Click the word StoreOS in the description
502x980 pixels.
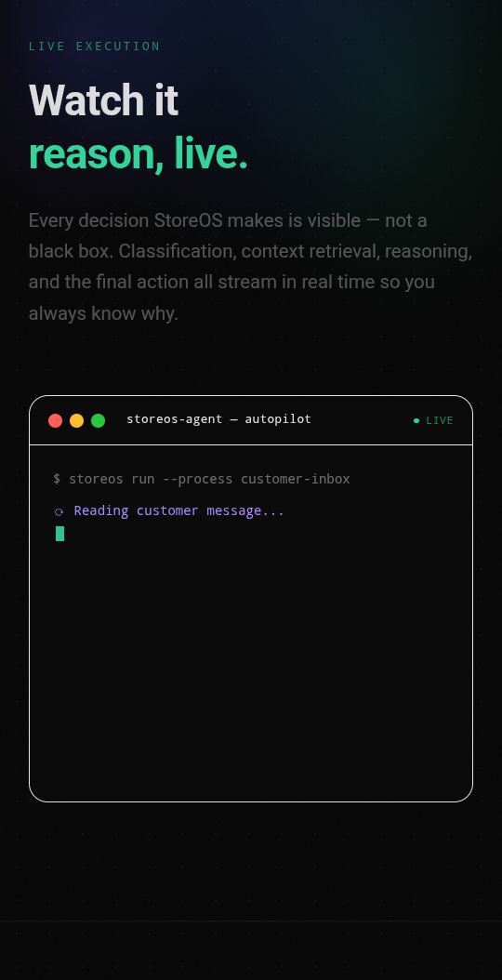(188, 220)
